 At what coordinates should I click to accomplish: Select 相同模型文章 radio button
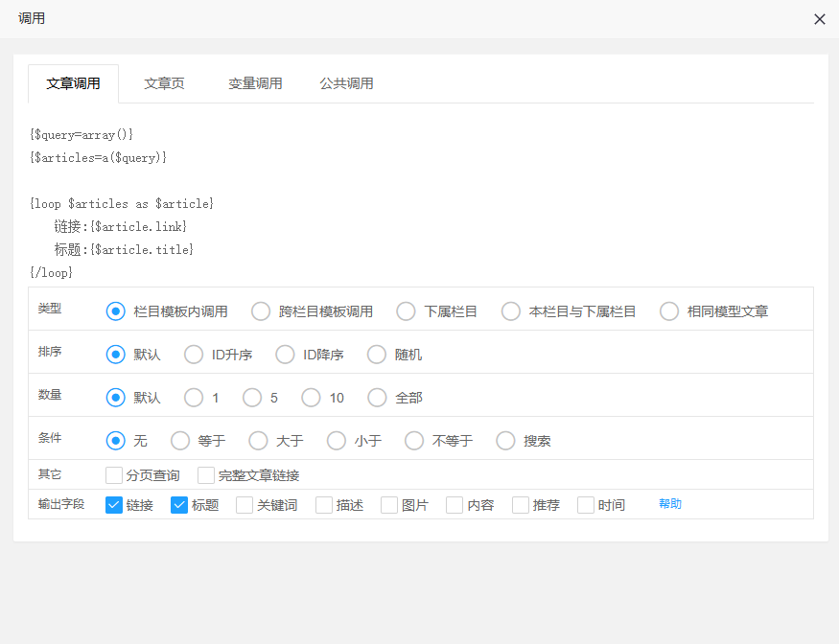tap(669, 311)
